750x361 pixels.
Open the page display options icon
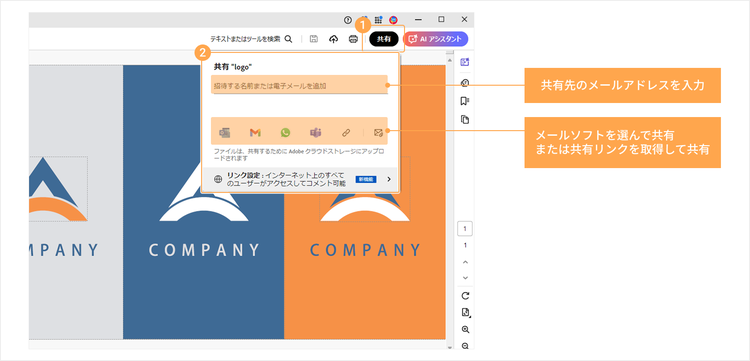[x=465, y=312]
